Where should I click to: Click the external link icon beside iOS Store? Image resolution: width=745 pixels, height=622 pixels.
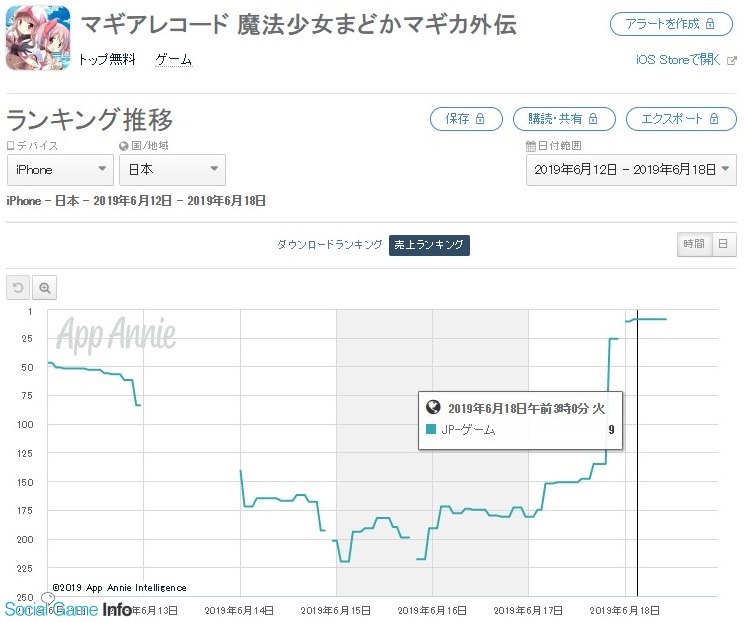tap(732, 60)
